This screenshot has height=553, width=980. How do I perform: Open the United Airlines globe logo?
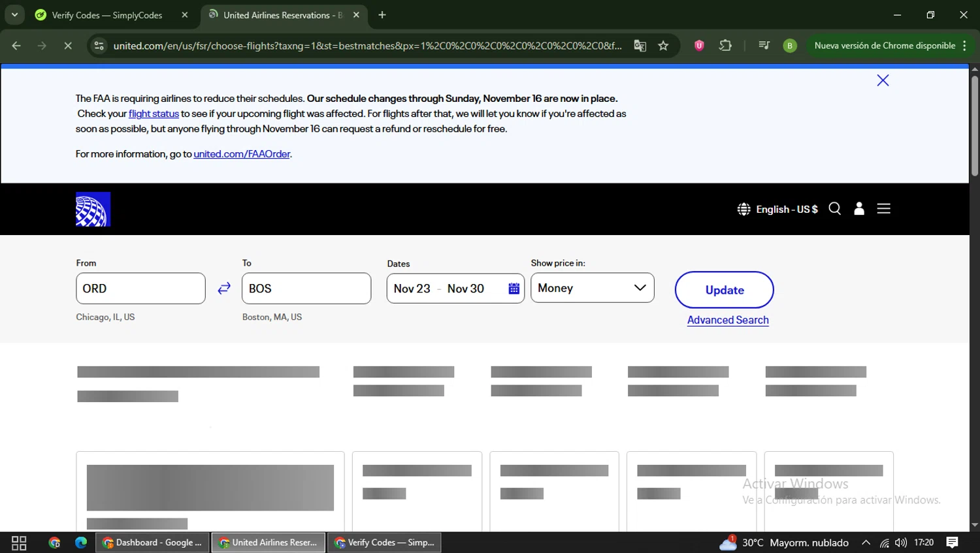click(x=93, y=209)
